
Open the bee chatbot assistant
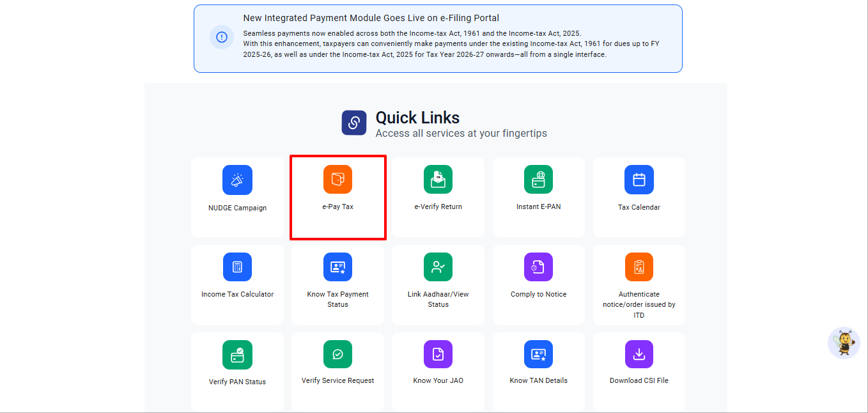click(844, 343)
